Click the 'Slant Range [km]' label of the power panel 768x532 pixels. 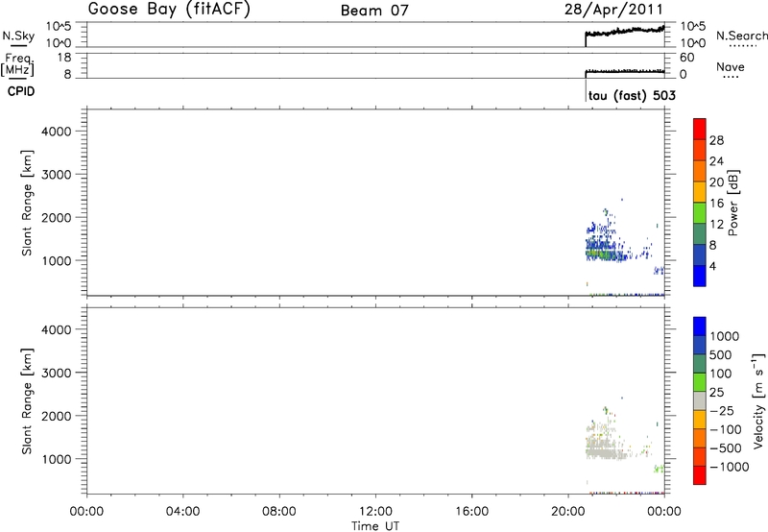(x=27, y=203)
